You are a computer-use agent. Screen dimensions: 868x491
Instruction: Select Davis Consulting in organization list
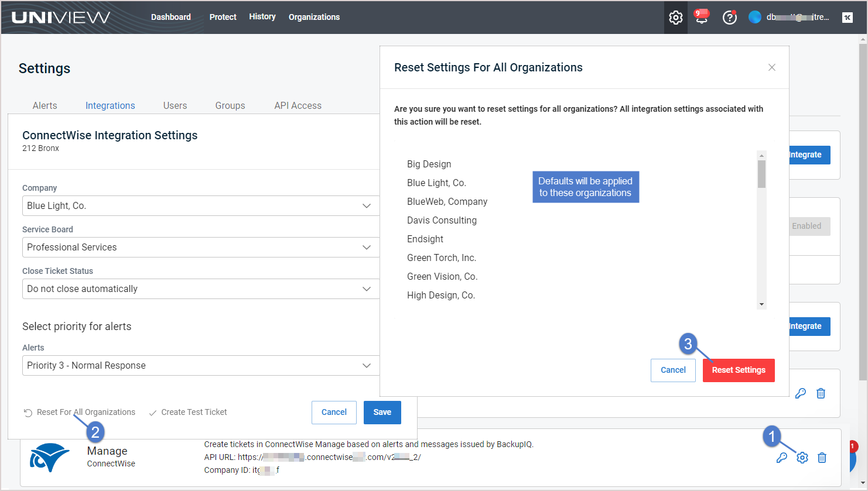pyautogui.click(x=442, y=221)
